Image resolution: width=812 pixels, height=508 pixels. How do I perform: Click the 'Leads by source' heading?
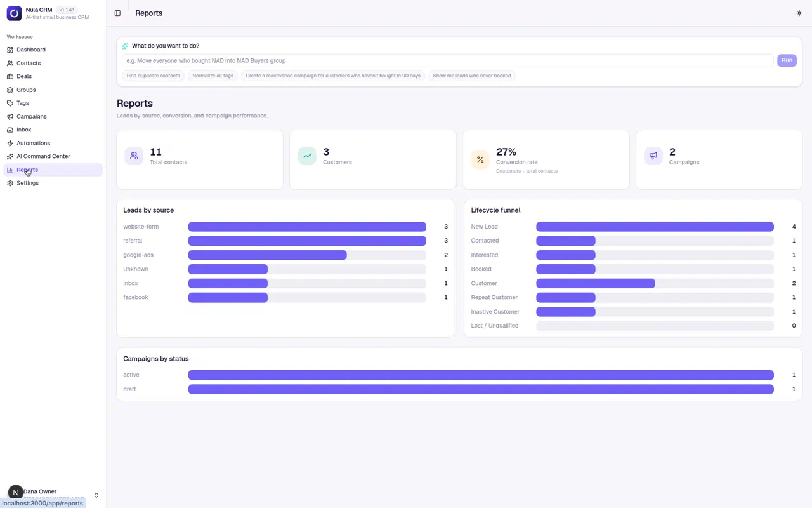pyautogui.click(x=148, y=210)
